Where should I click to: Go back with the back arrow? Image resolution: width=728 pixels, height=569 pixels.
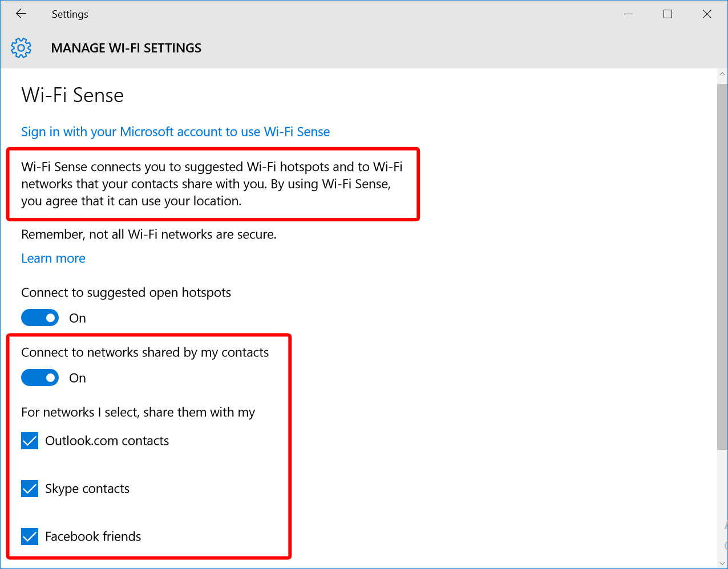[x=21, y=14]
